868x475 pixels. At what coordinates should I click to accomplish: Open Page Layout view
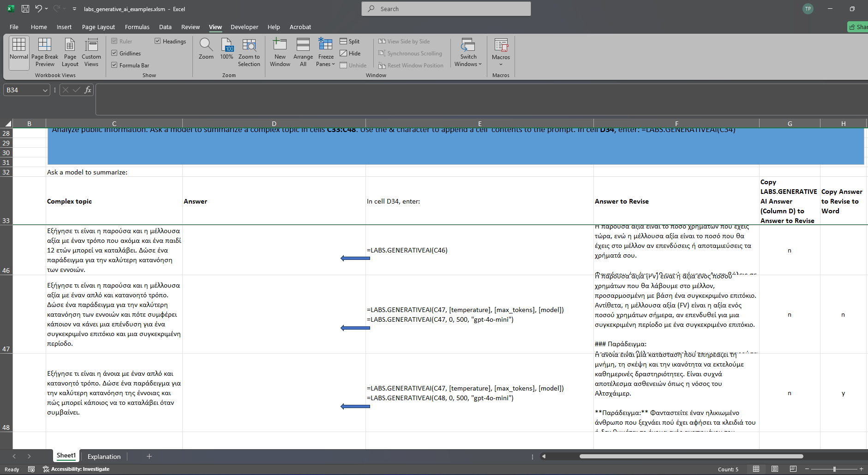70,53
